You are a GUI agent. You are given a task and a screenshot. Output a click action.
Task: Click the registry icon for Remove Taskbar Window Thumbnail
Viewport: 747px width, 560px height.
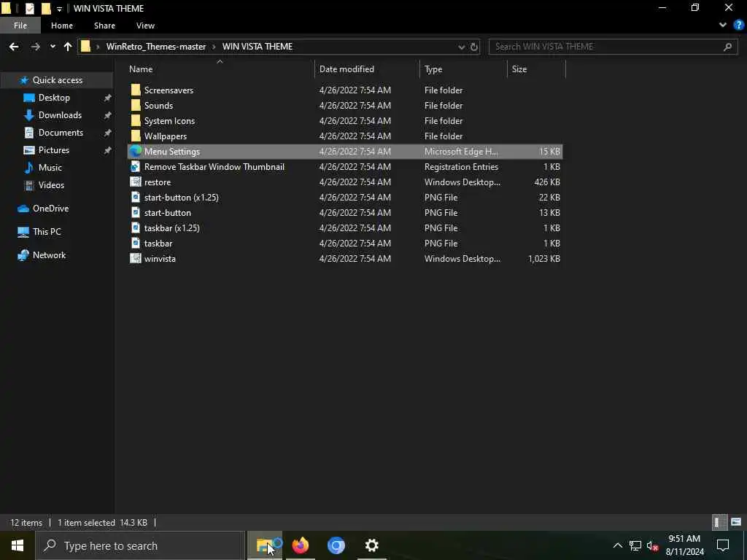[136, 167]
